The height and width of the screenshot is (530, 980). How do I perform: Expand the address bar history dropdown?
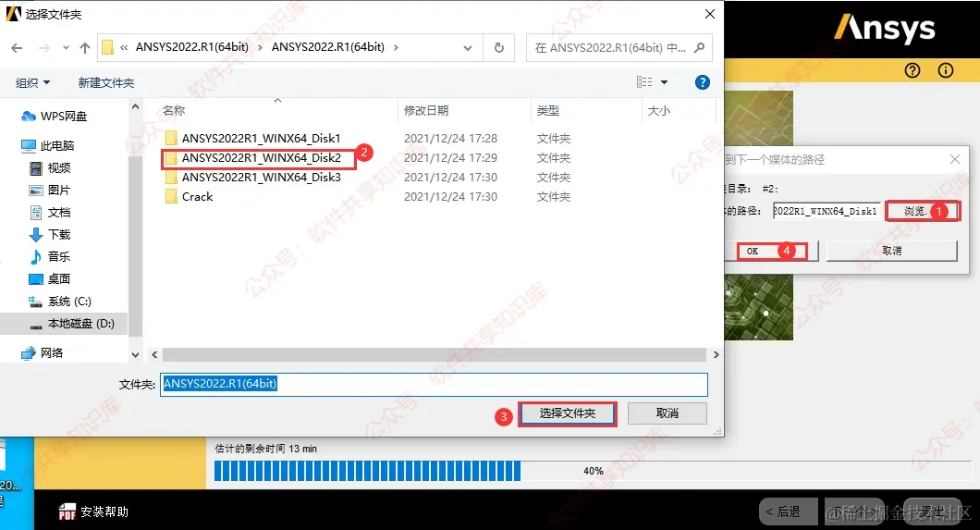(x=468, y=47)
